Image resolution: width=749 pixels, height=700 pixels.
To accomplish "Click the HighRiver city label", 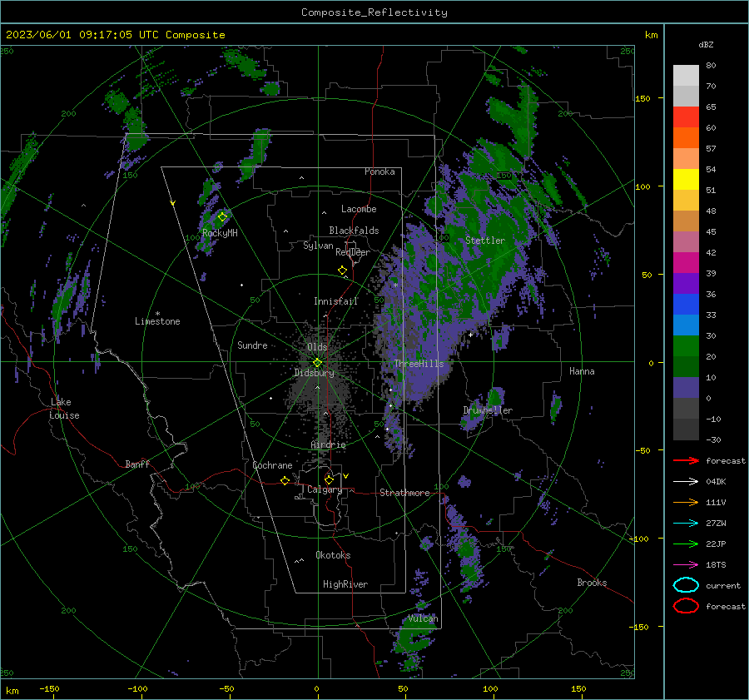I will [x=345, y=584].
